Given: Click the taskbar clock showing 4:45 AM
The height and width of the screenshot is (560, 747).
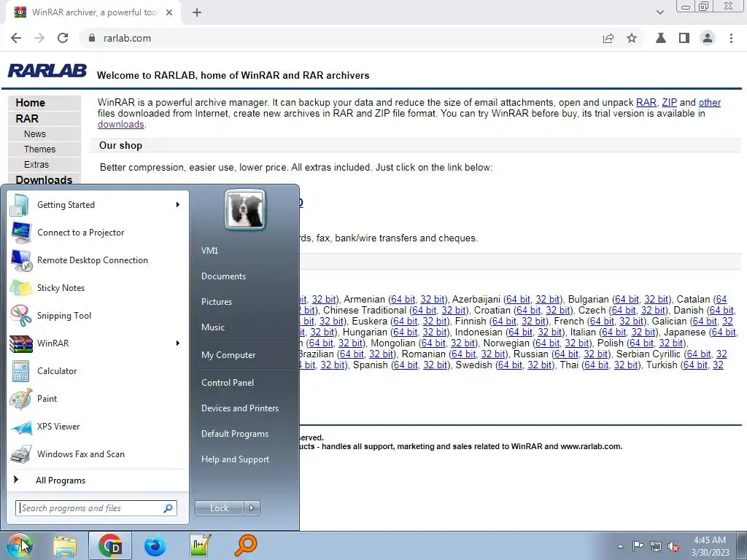Looking at the screenshot, I should [710, 546].
